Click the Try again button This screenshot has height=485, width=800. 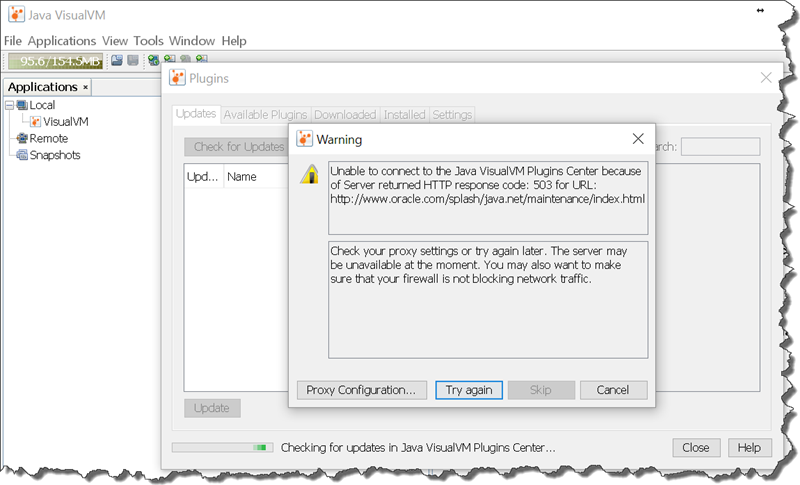pos(469,390)
